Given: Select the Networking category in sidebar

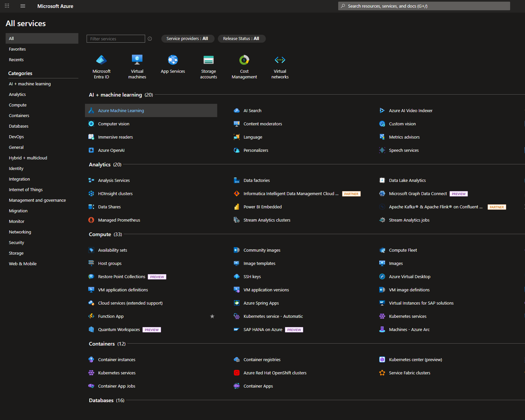Looking at the screenshot, I should click(20, 232).
